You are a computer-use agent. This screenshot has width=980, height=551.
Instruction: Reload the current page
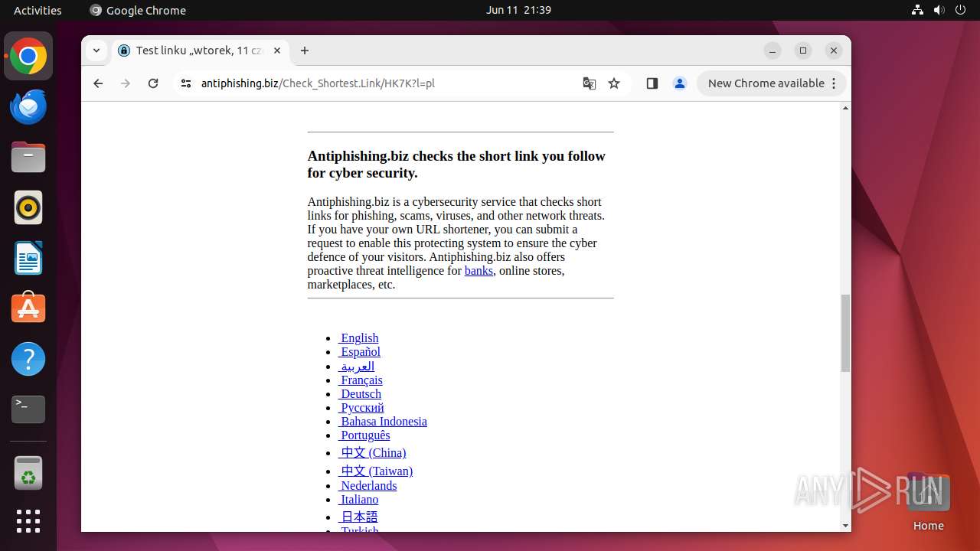(x=153, y=83)
